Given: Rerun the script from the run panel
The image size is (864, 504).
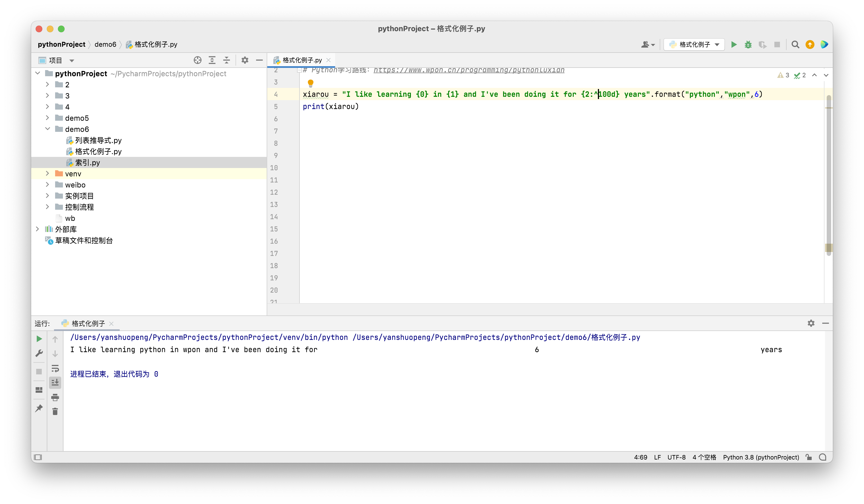Looking at the screenshot, I should coord(39,339).
